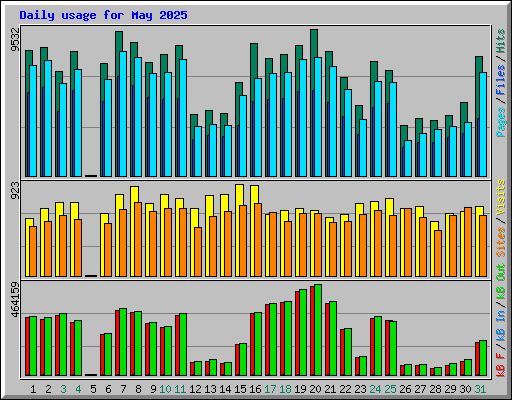
Task: Click the 464159 kB axis value
Action: click(x=15, y=300)
